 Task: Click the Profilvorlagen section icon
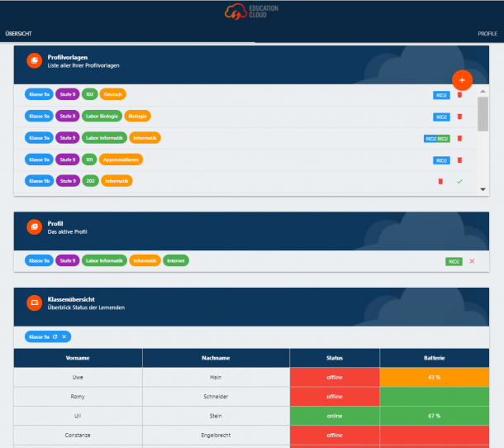[34, 60]
